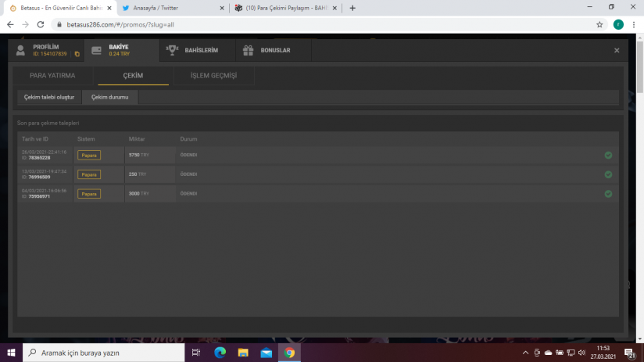The height and width of the screenshot is (362, 644).
Task: Click the Sistem column header
Action: point(86,139)
